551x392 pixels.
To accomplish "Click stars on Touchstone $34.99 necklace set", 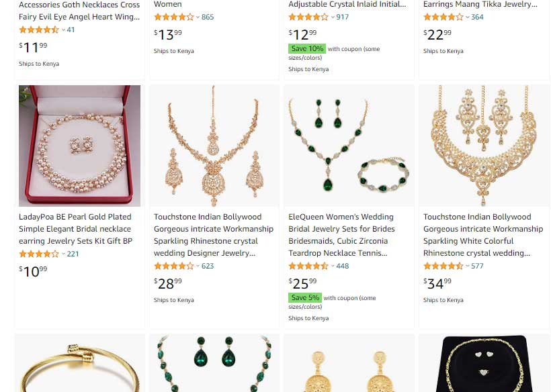I will 443,266.
